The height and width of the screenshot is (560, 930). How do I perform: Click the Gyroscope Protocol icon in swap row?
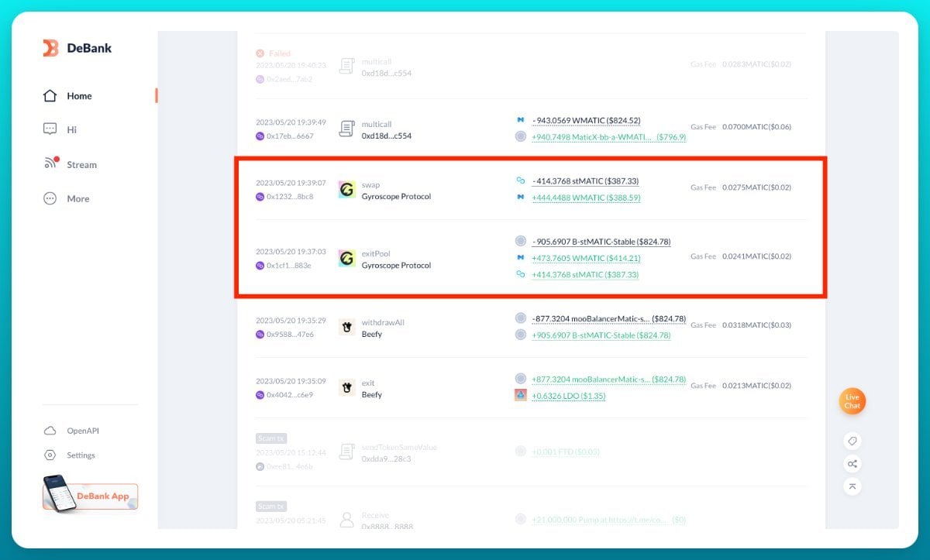347,190
